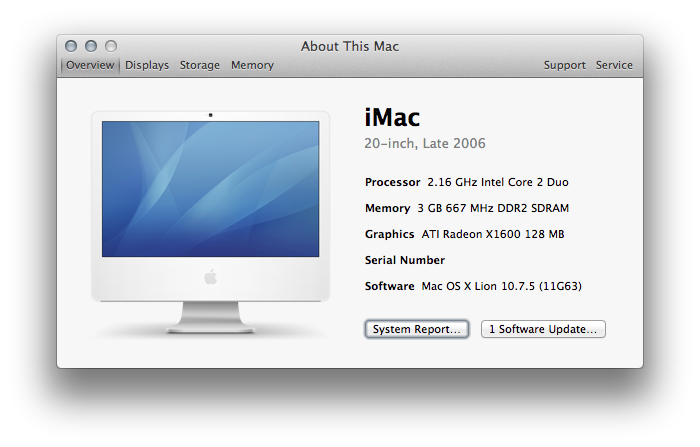Minimize the About This Mac window
Screen dimensions: 700x447
click(x=91, y=46)
